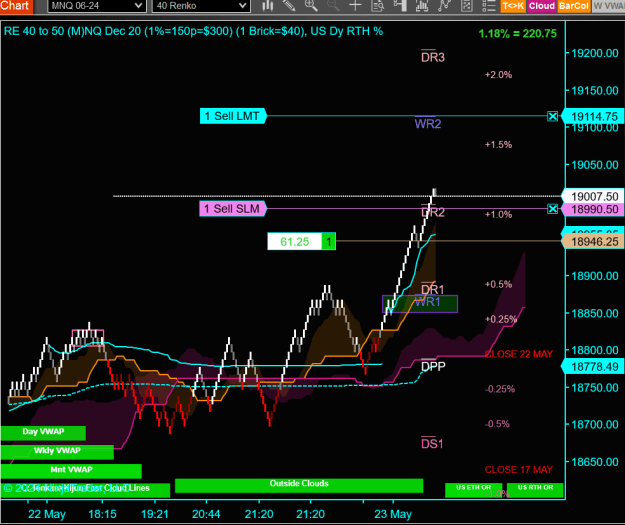This screenshot has height=525, width=625.
Task: Open the data box icon
Action: click(x=377, y=6)
